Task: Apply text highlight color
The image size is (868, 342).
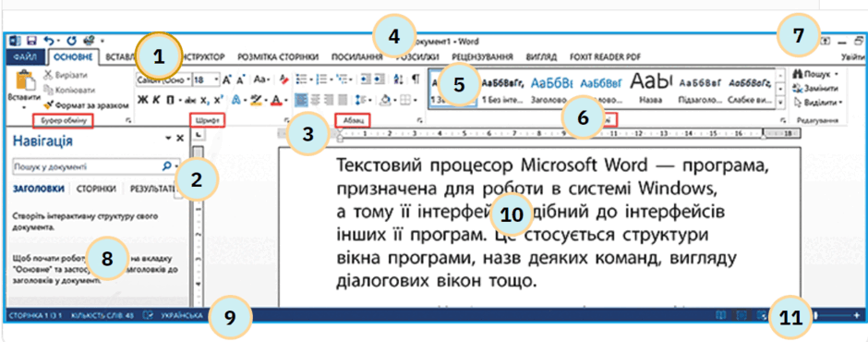Action: pos(257,100)
